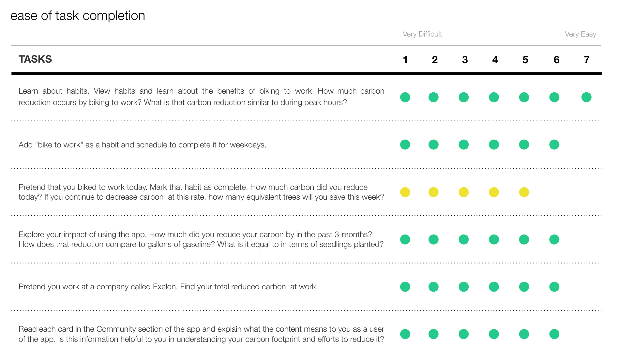Screen dimensions: 632x364
Task: Click the ease of task completion title
Action: (78, 16)
